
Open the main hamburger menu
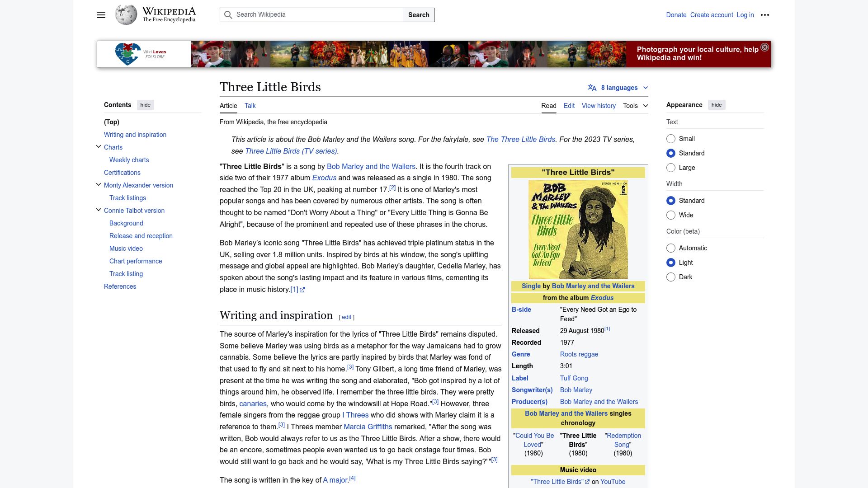coord(101,15)
